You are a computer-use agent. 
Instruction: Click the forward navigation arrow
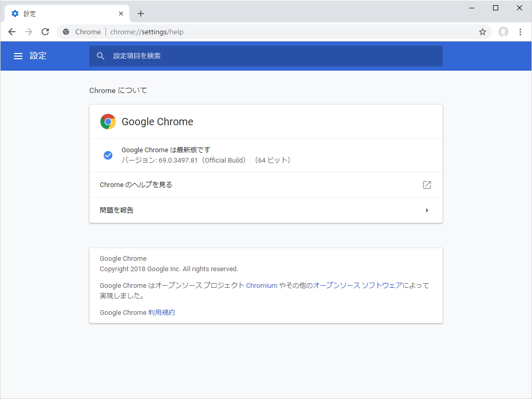(28, 32)
